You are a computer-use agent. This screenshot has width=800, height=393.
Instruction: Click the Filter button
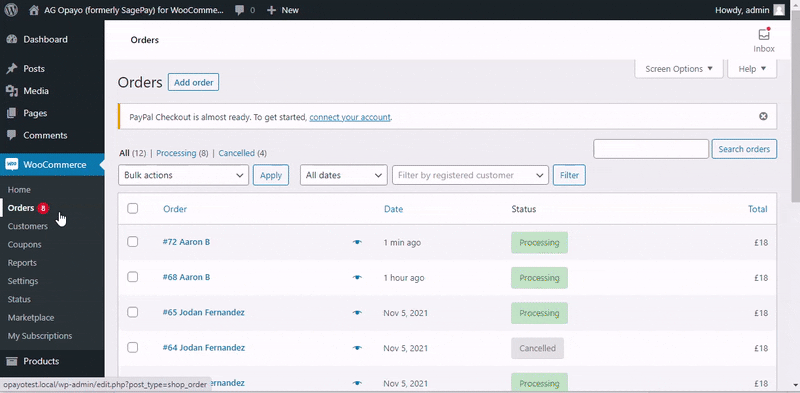pos(569,175)
